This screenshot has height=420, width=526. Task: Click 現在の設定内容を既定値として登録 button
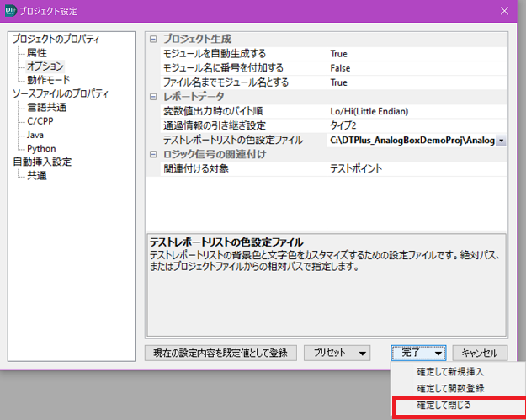coord(220,353)
